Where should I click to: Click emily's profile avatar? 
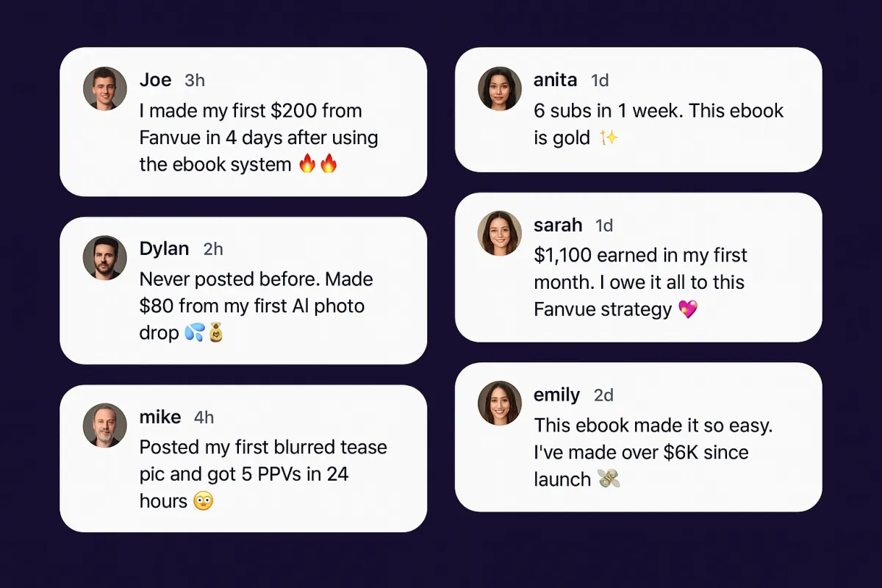500,403
